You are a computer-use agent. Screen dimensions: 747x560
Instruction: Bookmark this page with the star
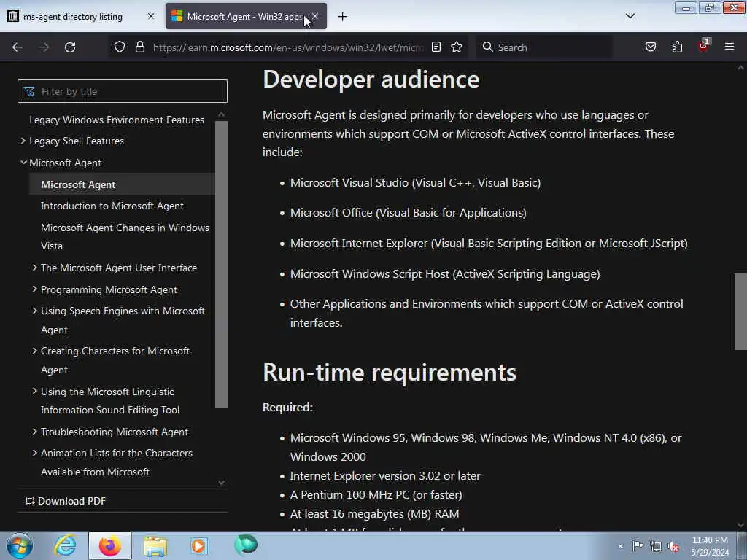point(457,47)
